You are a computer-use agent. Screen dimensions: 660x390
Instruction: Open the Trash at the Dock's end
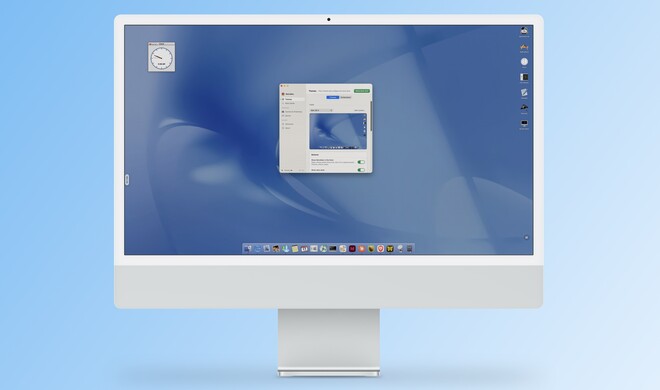click(x=409, y=249)
